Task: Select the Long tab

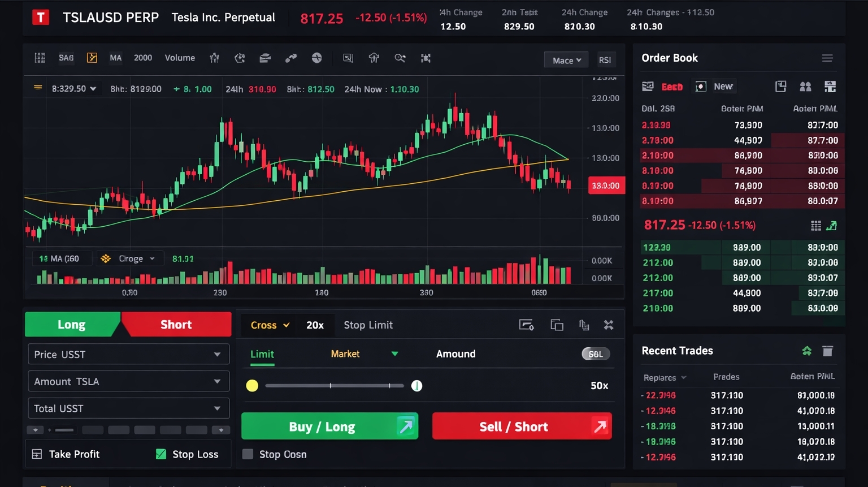Action: pyautogui.click(x=72, y=325)
